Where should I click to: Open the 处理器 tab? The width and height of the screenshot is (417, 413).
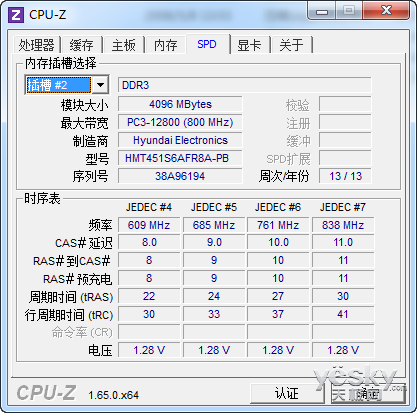pos(36,45)
